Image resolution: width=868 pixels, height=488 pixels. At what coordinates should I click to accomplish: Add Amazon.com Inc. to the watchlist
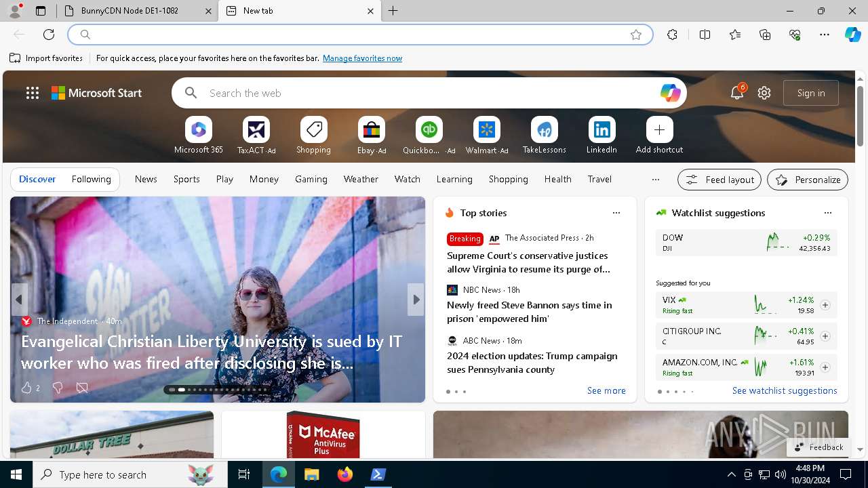tap(825, 367)
